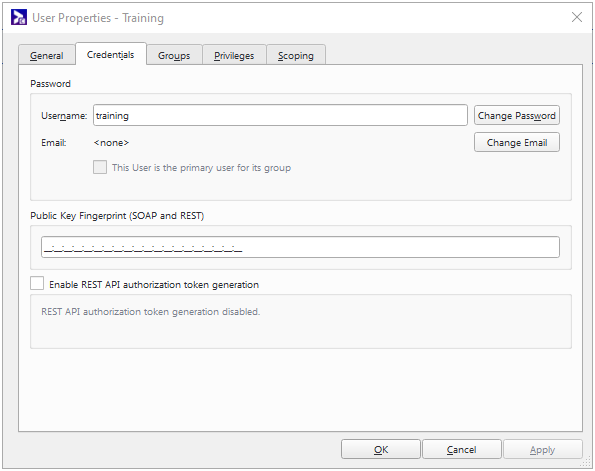
Task: Go to the Privileges tab
Action: point(234,55)
